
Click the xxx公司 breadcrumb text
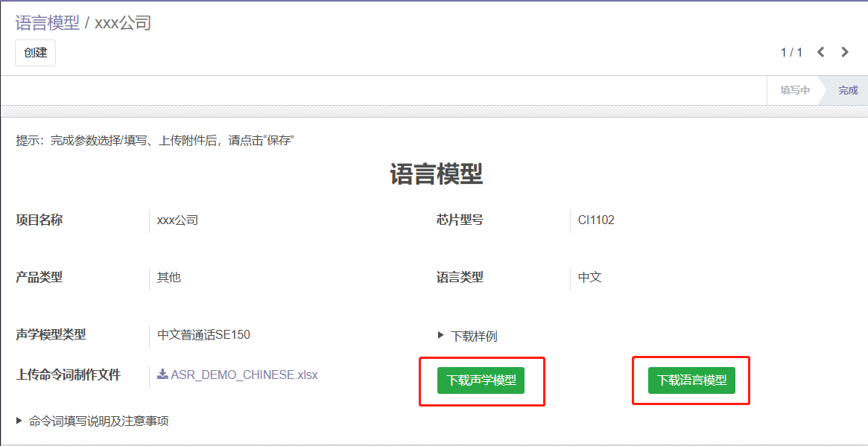(123, 22)
